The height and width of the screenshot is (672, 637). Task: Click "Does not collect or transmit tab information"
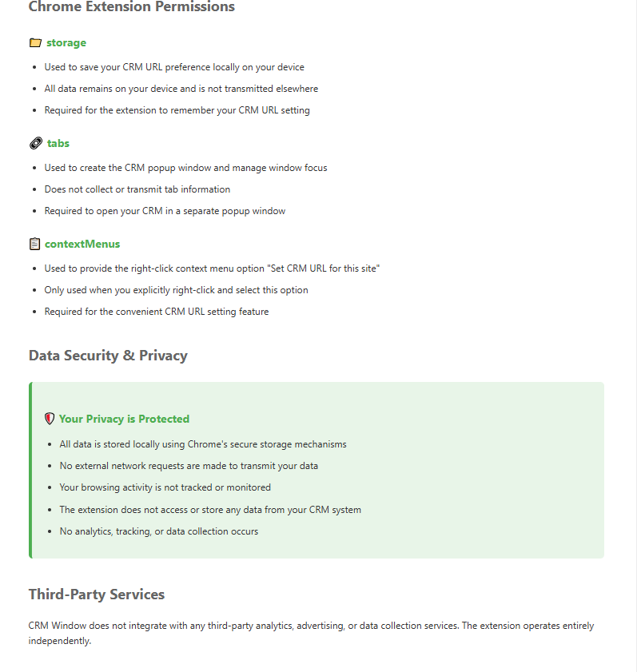pyautogui.click(x=137, y=189)
